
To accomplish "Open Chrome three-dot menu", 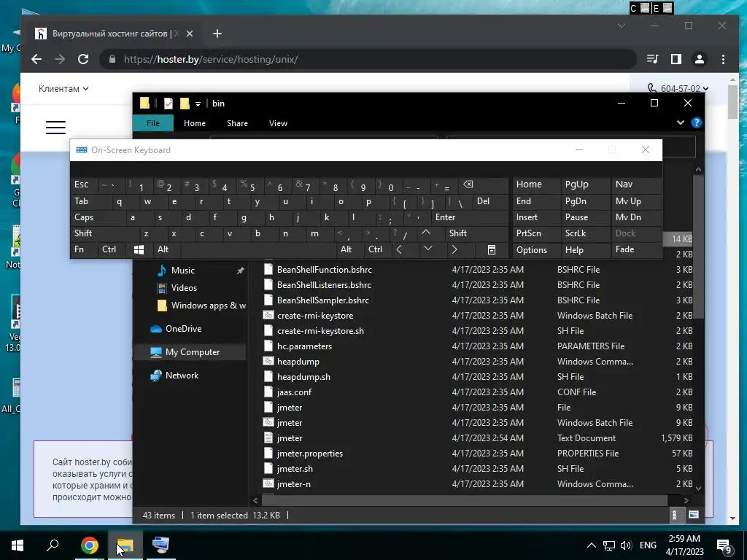I will tap(723, 59).
